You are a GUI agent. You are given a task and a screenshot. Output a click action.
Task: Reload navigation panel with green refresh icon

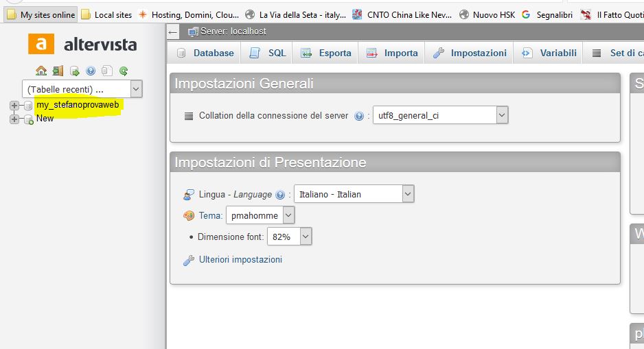point(123,71)
